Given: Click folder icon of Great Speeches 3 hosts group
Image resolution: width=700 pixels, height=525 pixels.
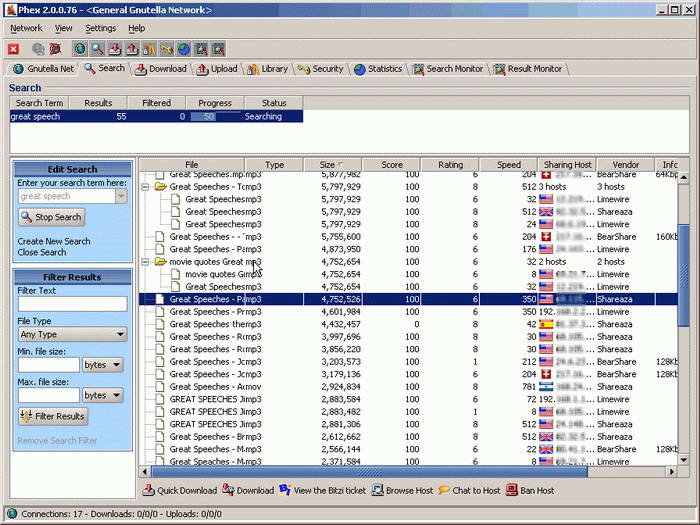Looking at the screenshot, I should click(160, 187).
